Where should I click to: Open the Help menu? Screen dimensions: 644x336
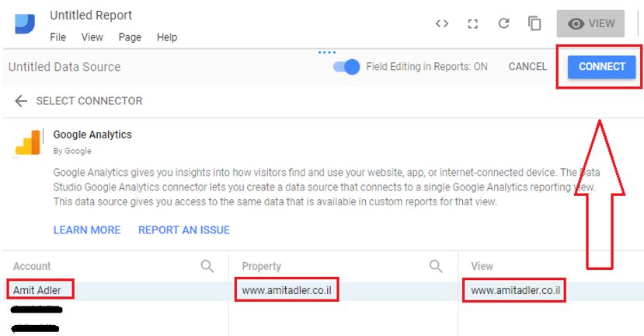(x=166, y=37)
